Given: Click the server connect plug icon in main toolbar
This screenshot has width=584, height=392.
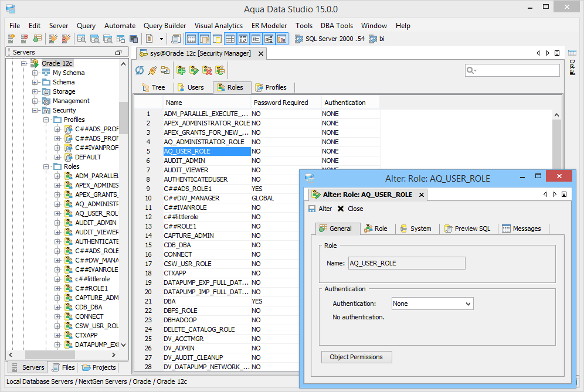Looking at the screenshot, I should [53, 39].
